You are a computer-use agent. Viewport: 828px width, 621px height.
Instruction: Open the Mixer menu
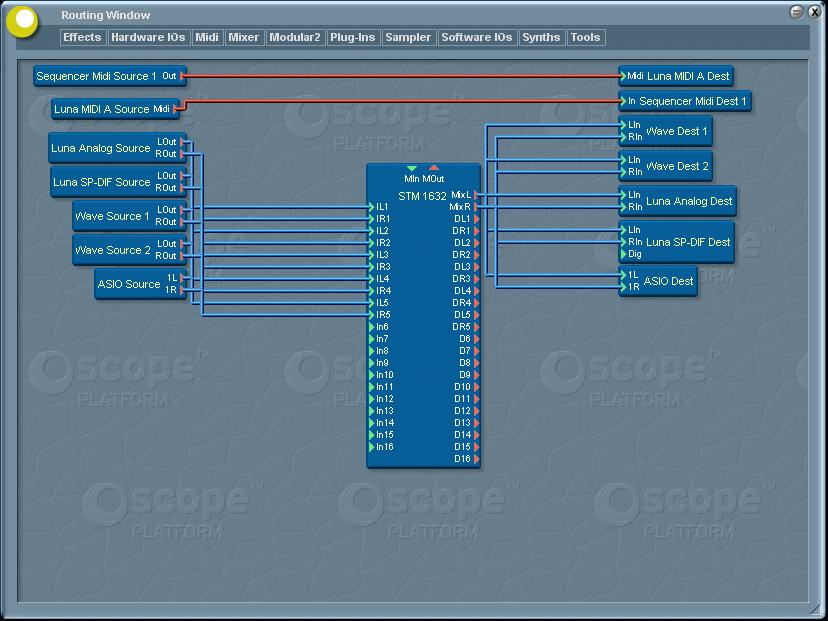[x=243, y=37]
